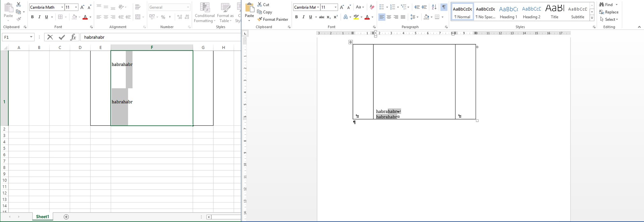Click Word's Format Painter button

tap(273, 19)
